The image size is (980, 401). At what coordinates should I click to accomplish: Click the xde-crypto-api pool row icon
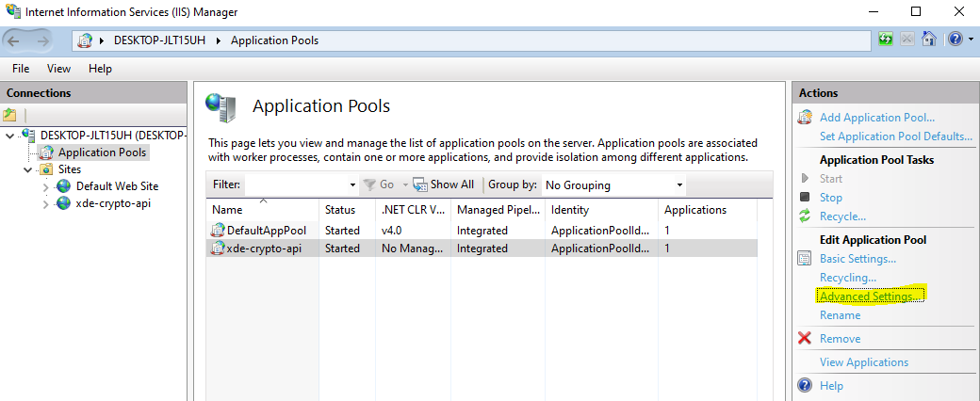[x=218, y=248]
